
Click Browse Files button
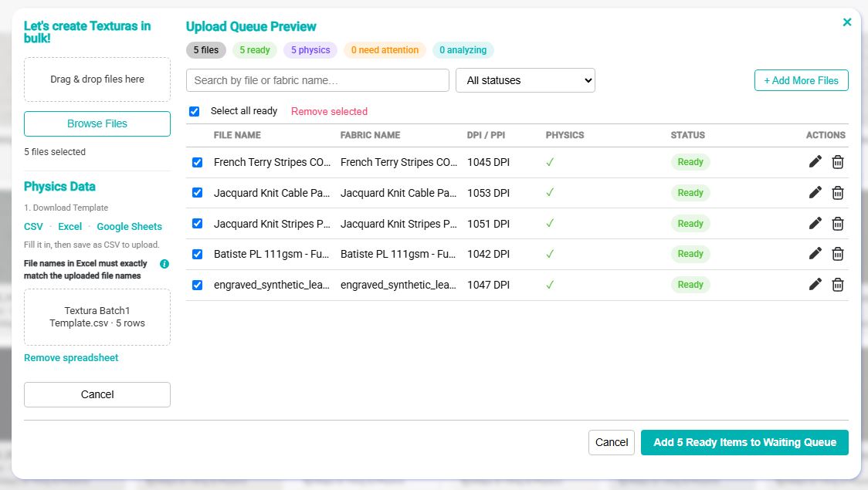point(97,124)
